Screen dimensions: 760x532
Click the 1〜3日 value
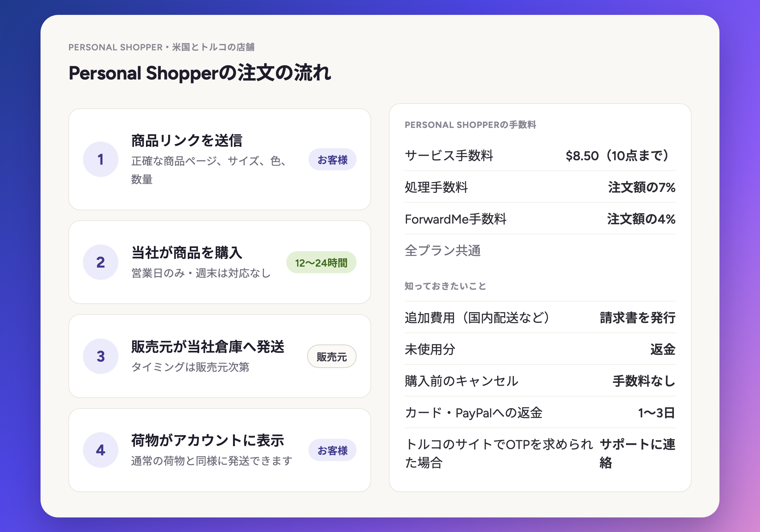(x=657, y=413)
